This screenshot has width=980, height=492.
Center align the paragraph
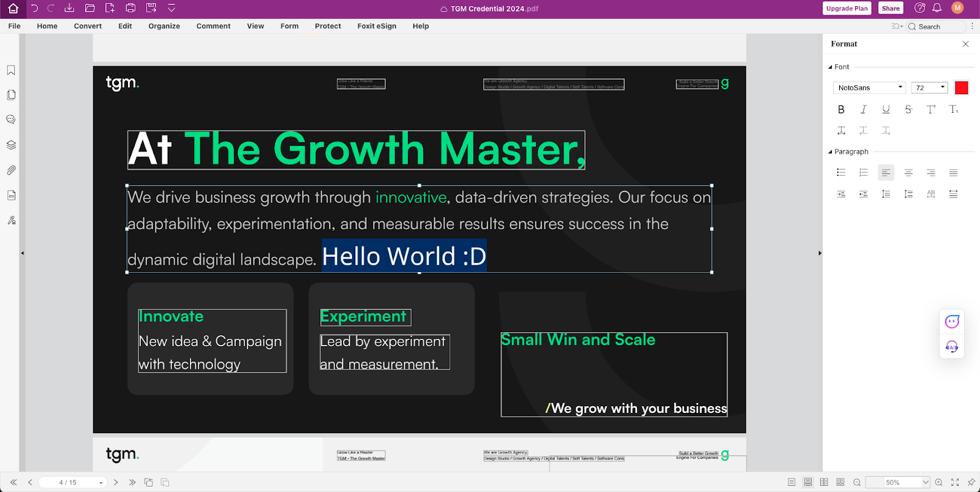click(x=908, y=173)
